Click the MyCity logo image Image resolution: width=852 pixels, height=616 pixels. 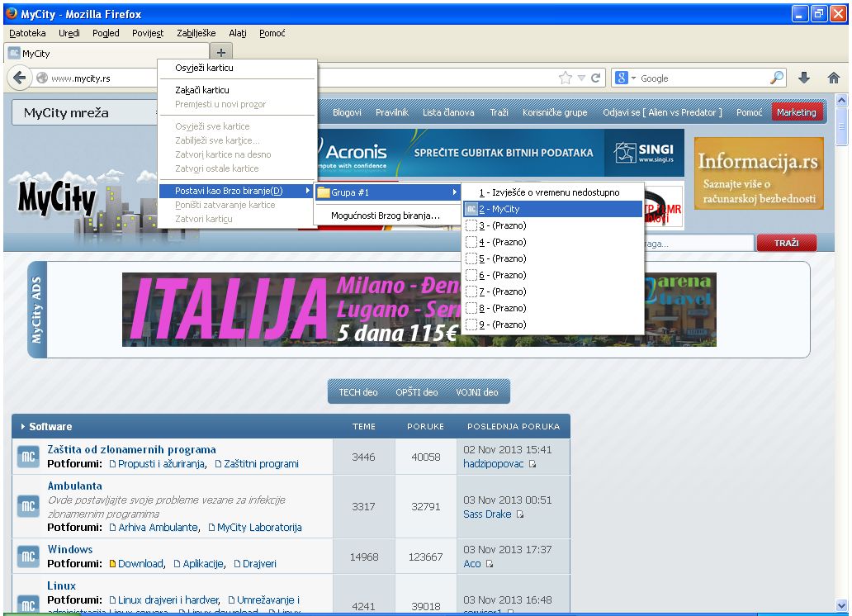(57, 198)
